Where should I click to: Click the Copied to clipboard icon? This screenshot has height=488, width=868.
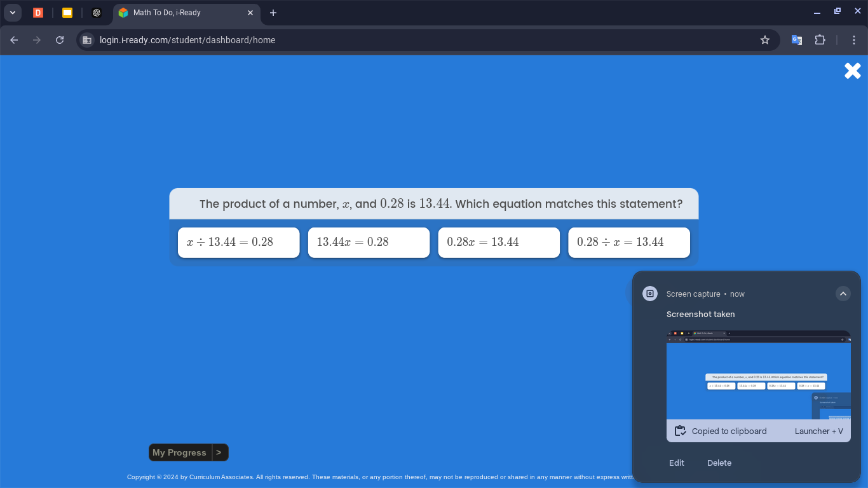click(x=681, y=431)
